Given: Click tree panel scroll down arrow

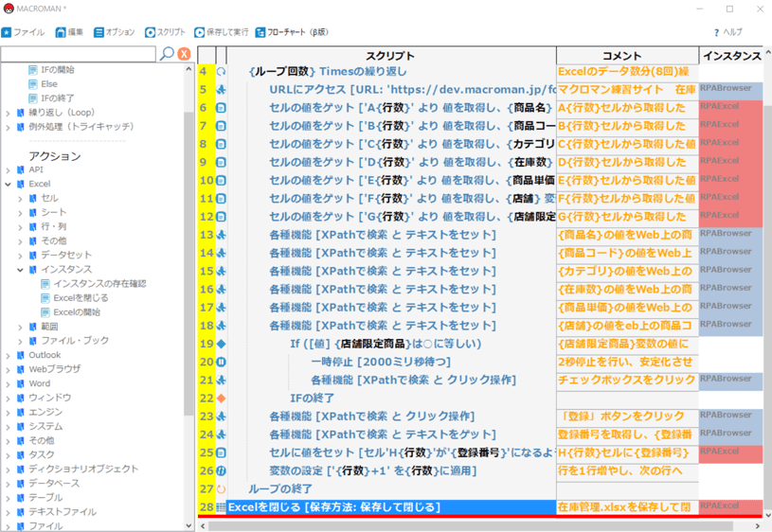Looking at the screenshot, I should 189,526.
